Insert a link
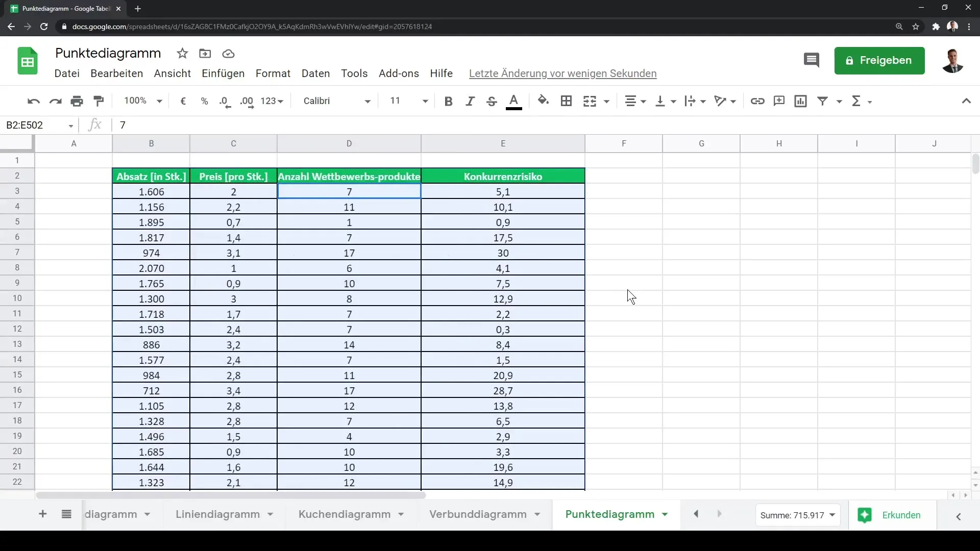Screen dimensions: 980x551 [757, 101]
